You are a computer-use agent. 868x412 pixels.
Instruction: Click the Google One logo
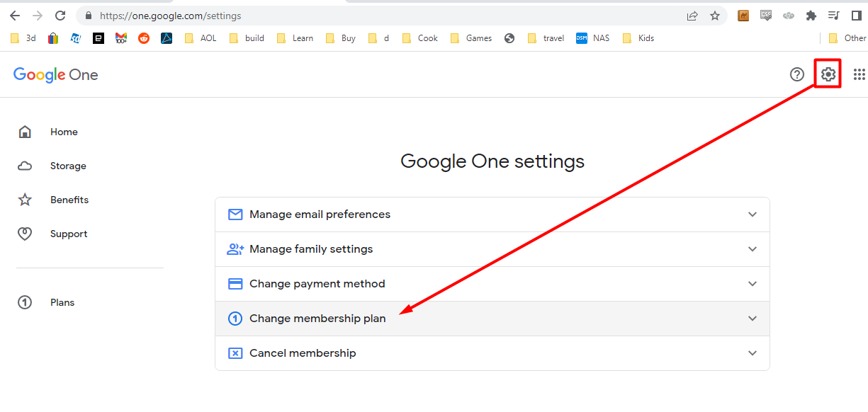point(56,75)
